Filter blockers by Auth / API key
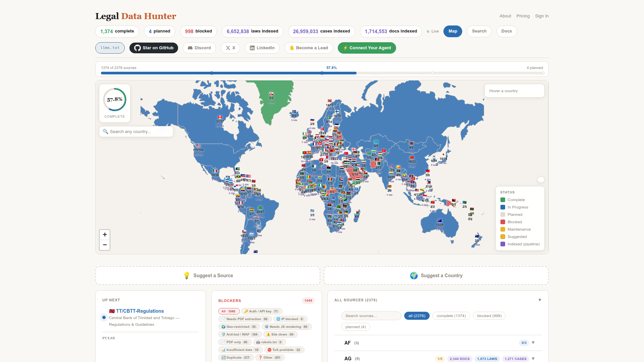This screenshot has height=362, width=644. (262, 311)
